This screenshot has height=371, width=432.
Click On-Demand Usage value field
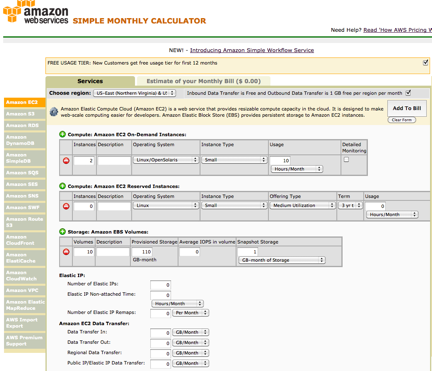click(280, 161)
